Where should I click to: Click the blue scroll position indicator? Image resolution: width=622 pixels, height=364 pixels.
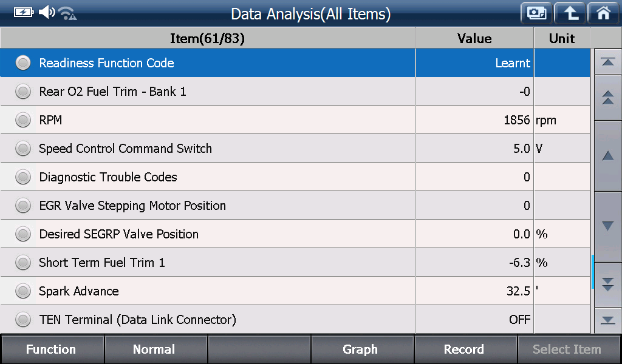tap(592, 272)
